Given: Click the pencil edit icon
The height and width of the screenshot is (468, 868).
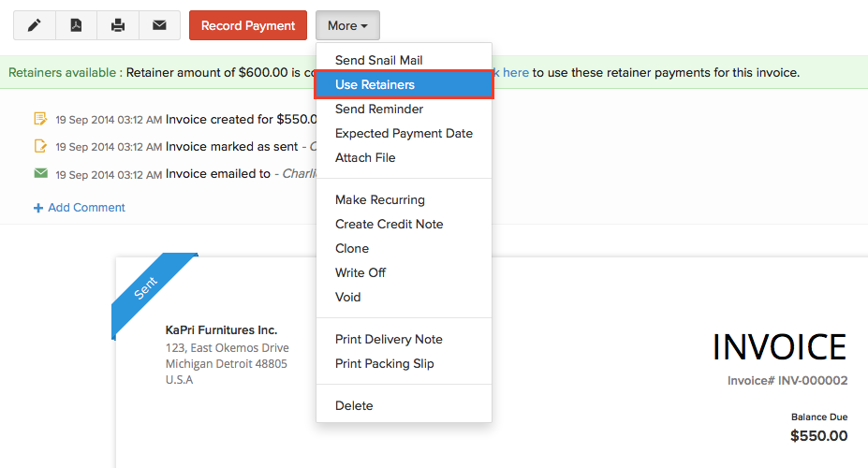Looking at the screenshot, I should pos(35,26).
